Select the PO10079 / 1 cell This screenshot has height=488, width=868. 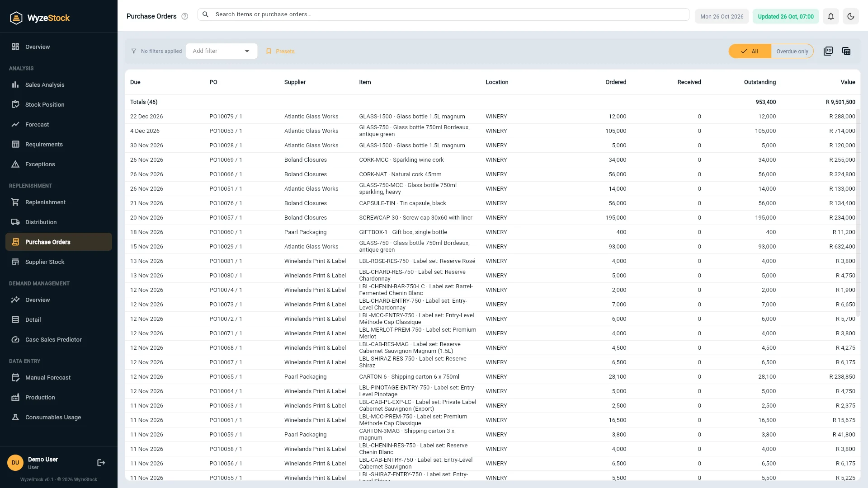(x=226, y=117)
